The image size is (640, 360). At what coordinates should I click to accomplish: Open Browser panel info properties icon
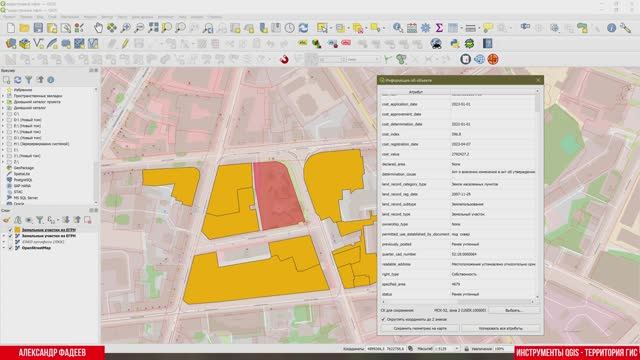[x=51, y=80]
